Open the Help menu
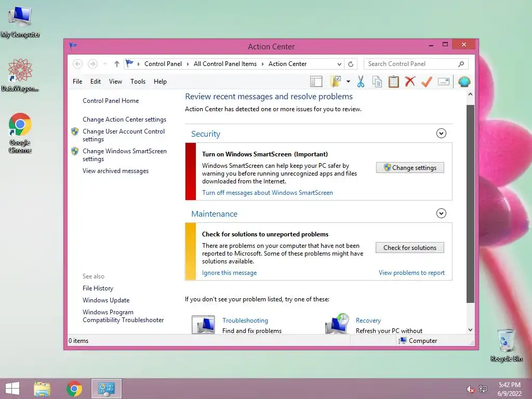The image size is (532, 399). 160,82
